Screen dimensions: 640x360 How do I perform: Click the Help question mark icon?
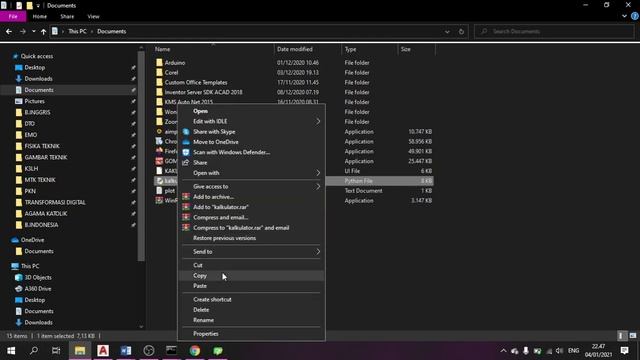click(635, 16)
